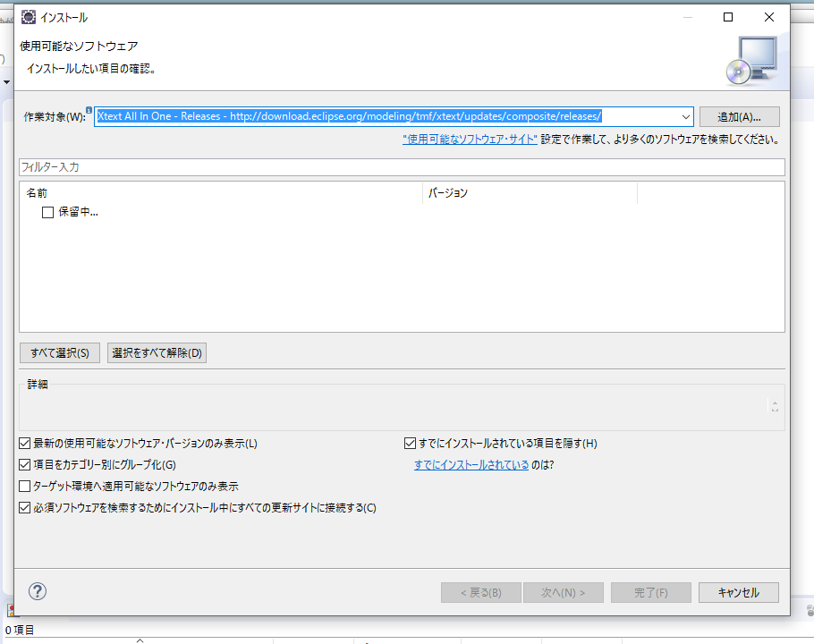Image resolution: width=814 pixels, height=644 pixels.
Task: Focus the フィルター入力 text field
Action: 401,167
